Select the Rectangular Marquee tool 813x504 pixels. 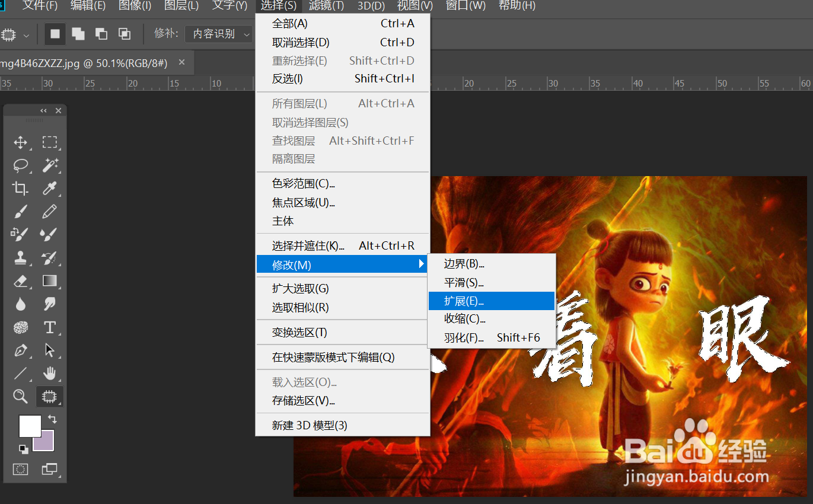pyautogui.click(x=50, y=142)
